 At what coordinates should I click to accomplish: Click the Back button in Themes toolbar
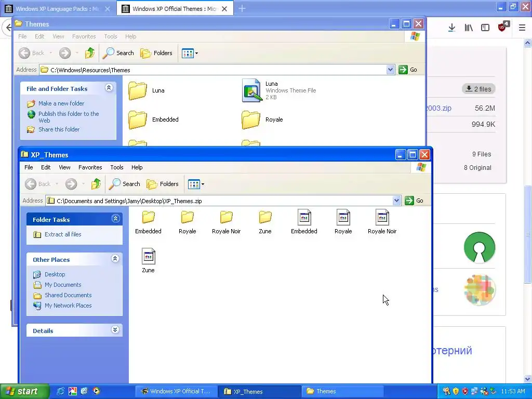32,53
